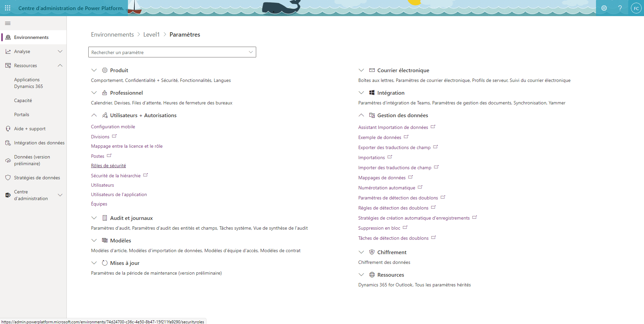Click the Environnements sidebar icon
The height and width of the screenshot is (324, 644).
coord(8,37)
